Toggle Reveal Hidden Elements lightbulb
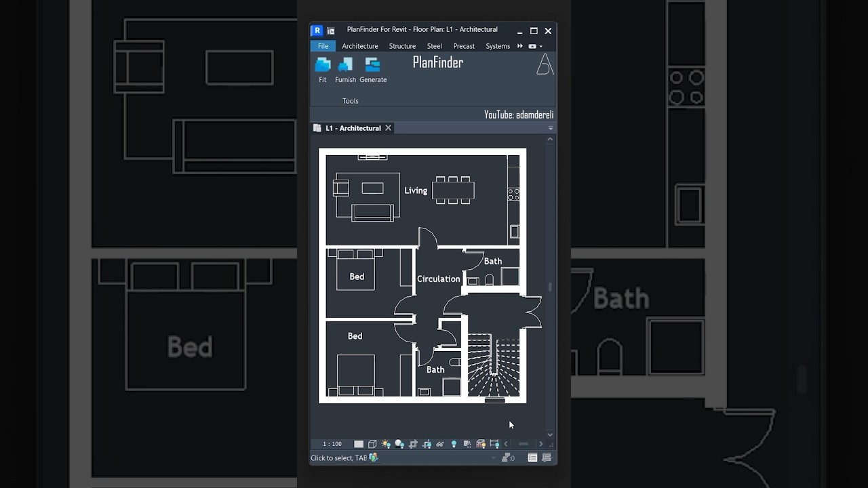Screen dimensions: 868x488 [454, 444]
